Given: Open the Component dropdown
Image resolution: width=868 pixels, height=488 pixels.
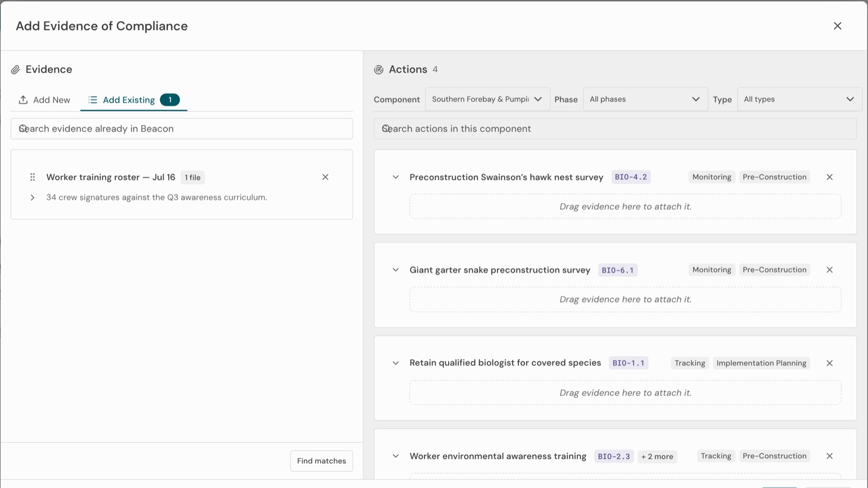Looking at the screenshot, I should [487, 99].
